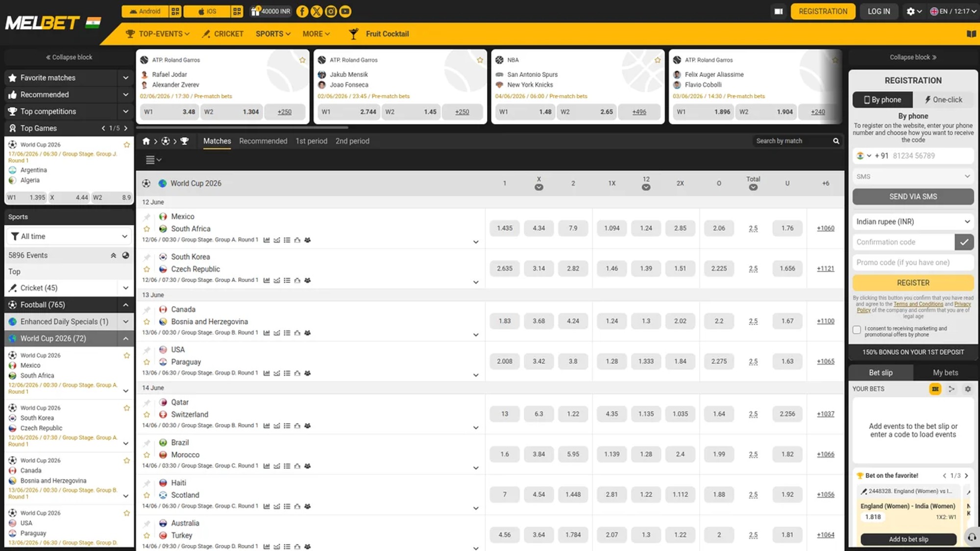Switch to the 2nd period tab
Image resolution: width=980 pixels, height=551 pixels.
(352, 141)
